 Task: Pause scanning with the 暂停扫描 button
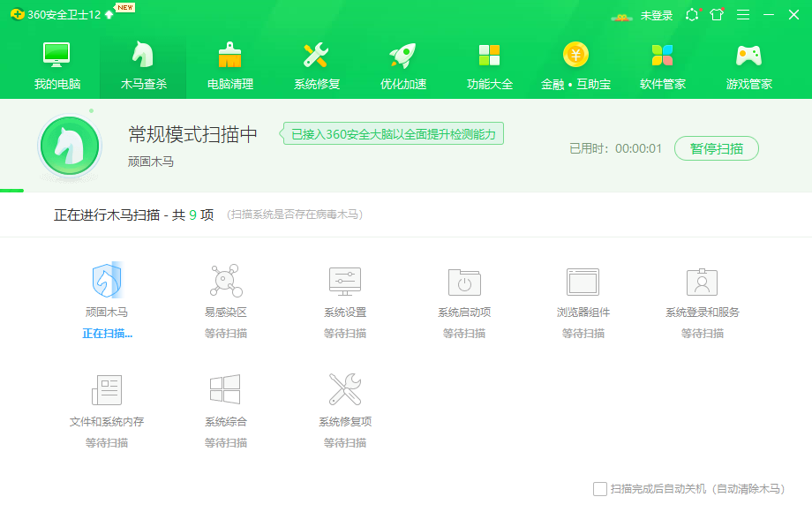pyautogui.click(x=716, y=148)
